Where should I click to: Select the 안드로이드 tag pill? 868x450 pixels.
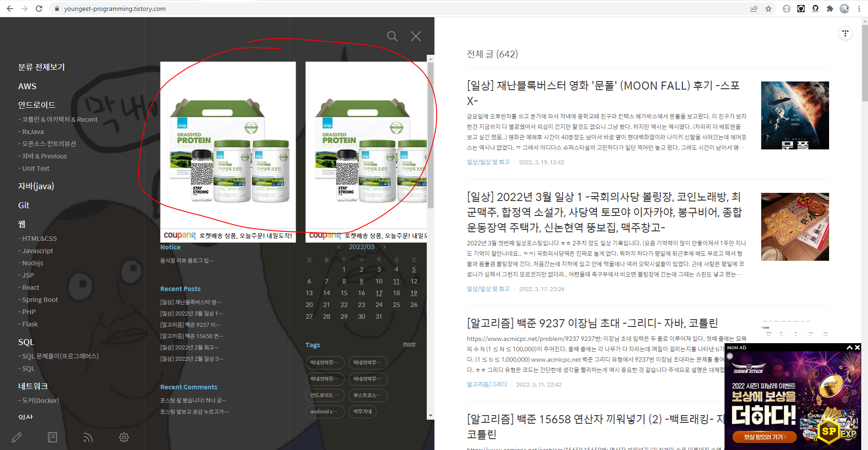(x=325, y=395)
